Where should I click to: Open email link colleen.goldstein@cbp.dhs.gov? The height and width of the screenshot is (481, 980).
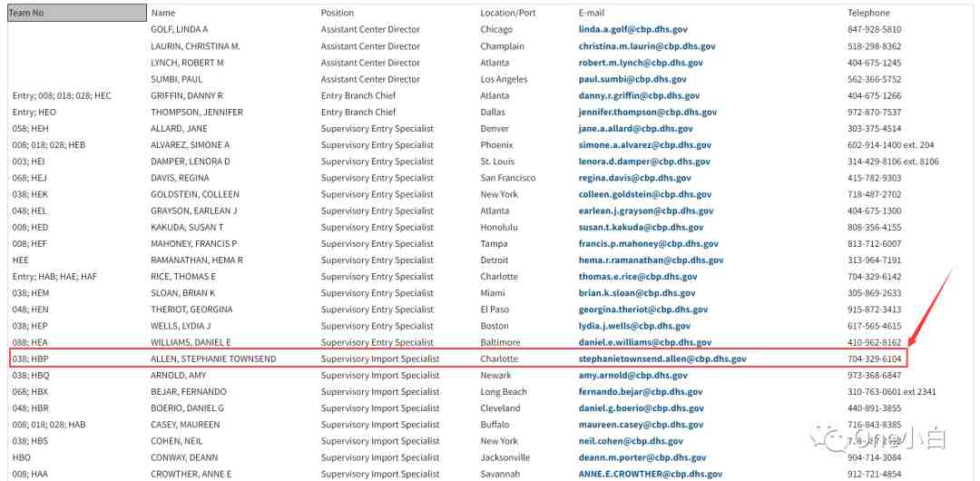646,194
